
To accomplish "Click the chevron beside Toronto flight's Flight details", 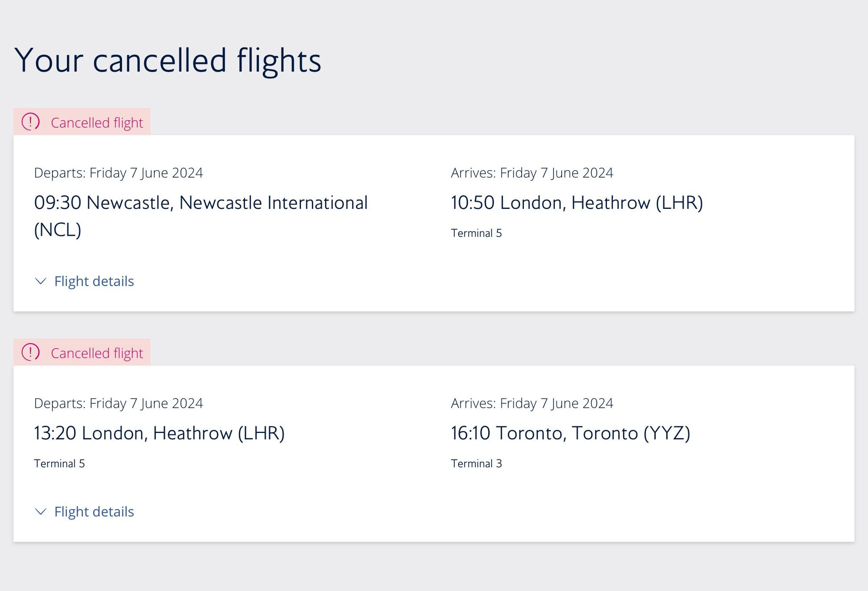I will pos(40,512).
